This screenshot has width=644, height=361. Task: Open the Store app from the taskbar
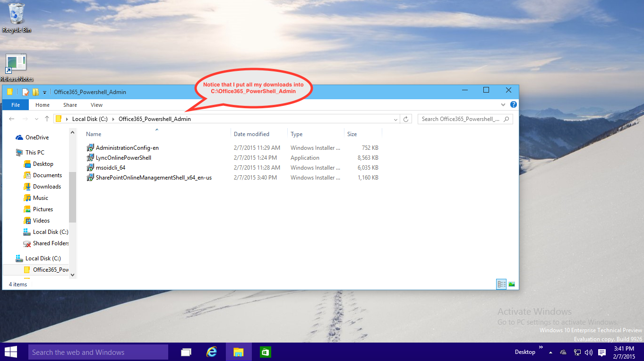[x=265, y=352]
